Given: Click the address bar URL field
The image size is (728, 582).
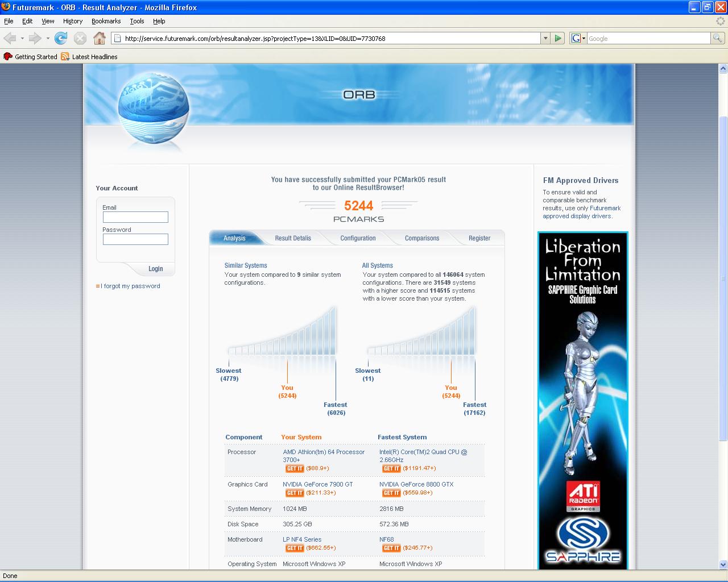Looking at the screenshot, I should pyautogui.click(x=326, y=39).
